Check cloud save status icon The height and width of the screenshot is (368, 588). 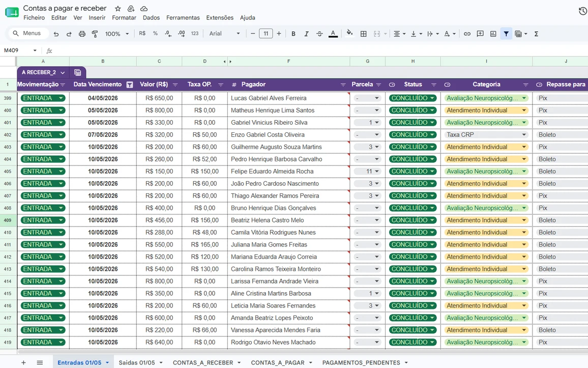click(143, 8)
